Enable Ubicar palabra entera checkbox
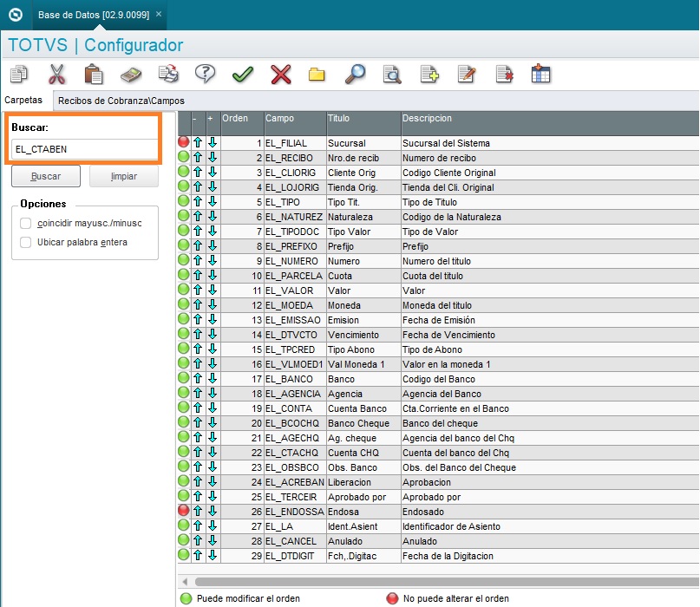Viewport: 700px width, 607px height. (x=26, y=242)
